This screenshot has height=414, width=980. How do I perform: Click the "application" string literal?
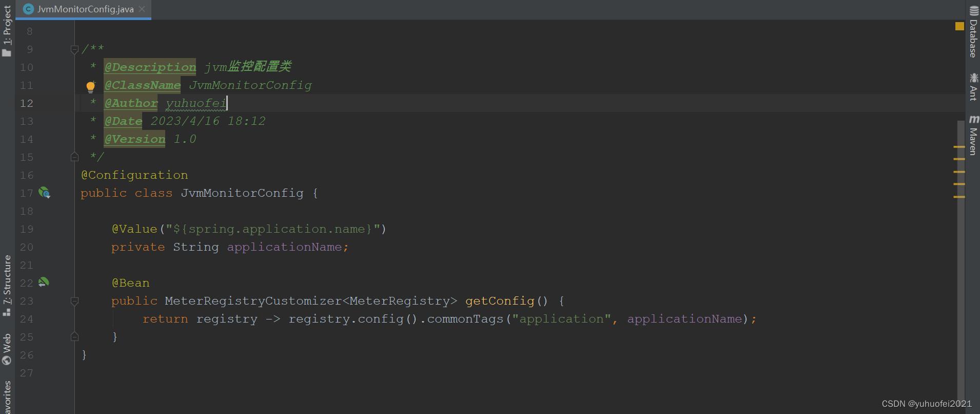click(x=561, y=319)
